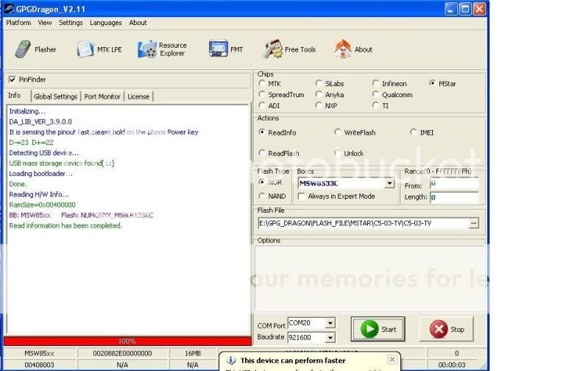Open Free Tools
This screenshot has height=371, width=588.
[289, 49]
